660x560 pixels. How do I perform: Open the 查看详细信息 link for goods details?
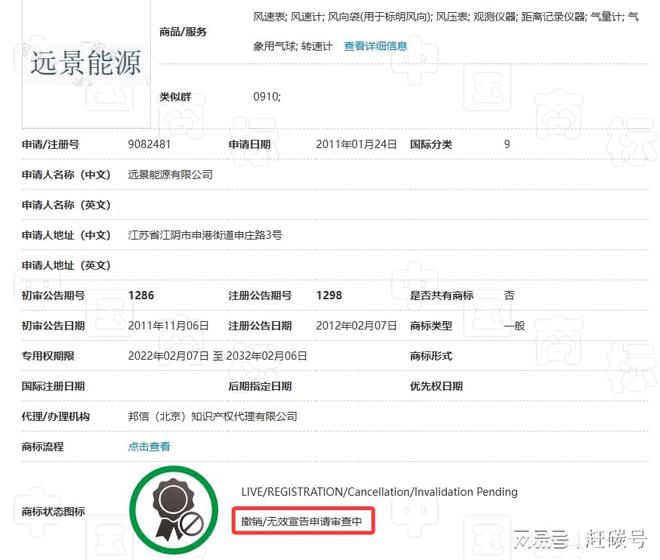[x=375, y=46]
